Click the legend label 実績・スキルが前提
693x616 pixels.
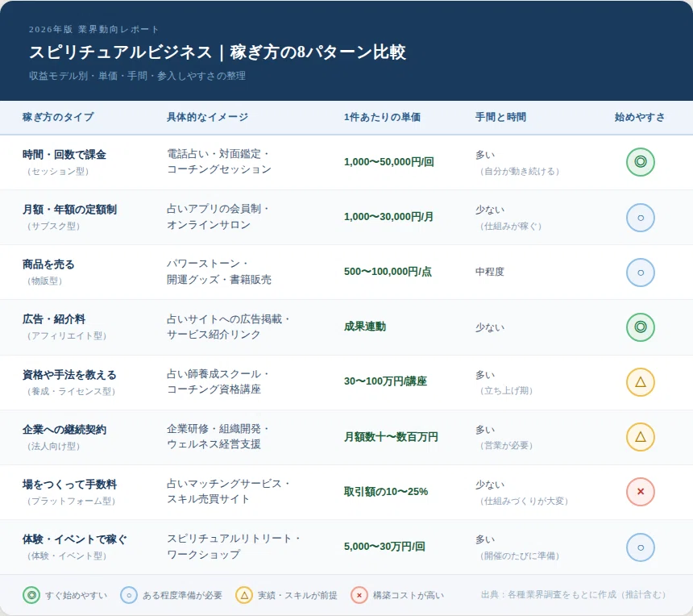click(x=297, y=596)
